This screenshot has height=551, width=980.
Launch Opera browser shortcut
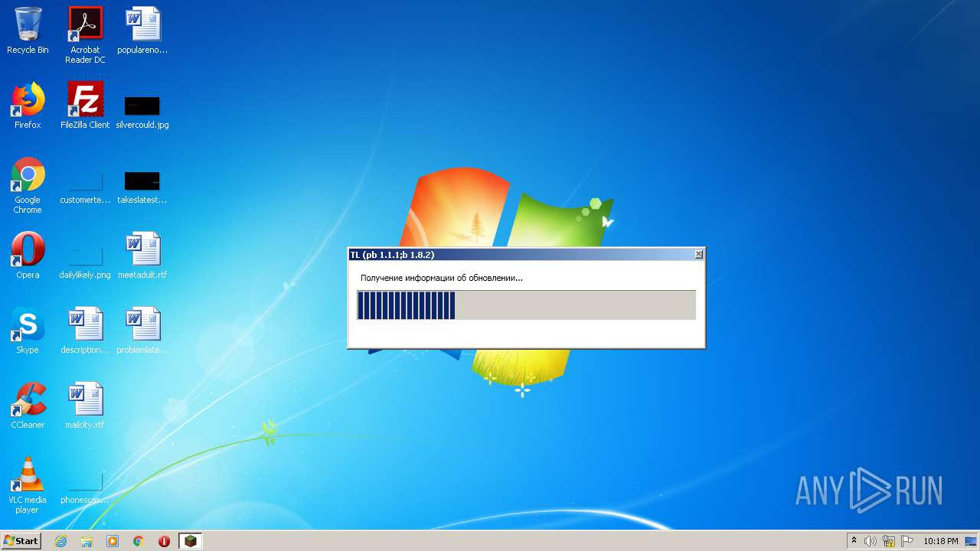28,256
